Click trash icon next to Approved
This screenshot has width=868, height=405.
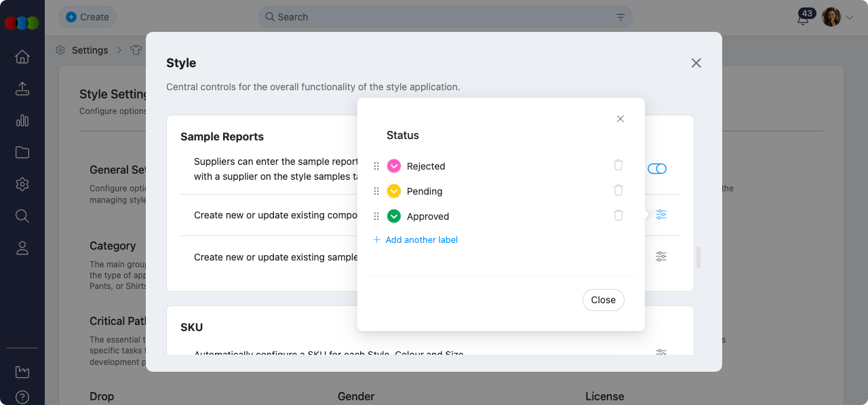[x=618, y=215]
